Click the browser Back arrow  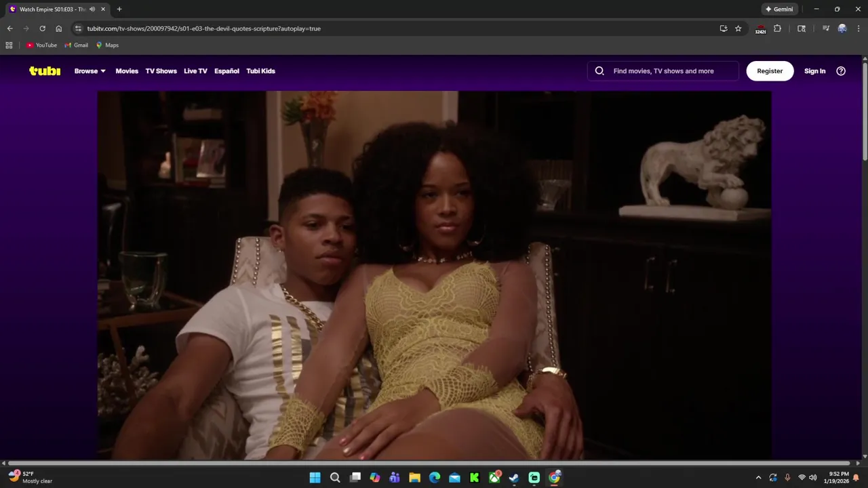(9, 28)
